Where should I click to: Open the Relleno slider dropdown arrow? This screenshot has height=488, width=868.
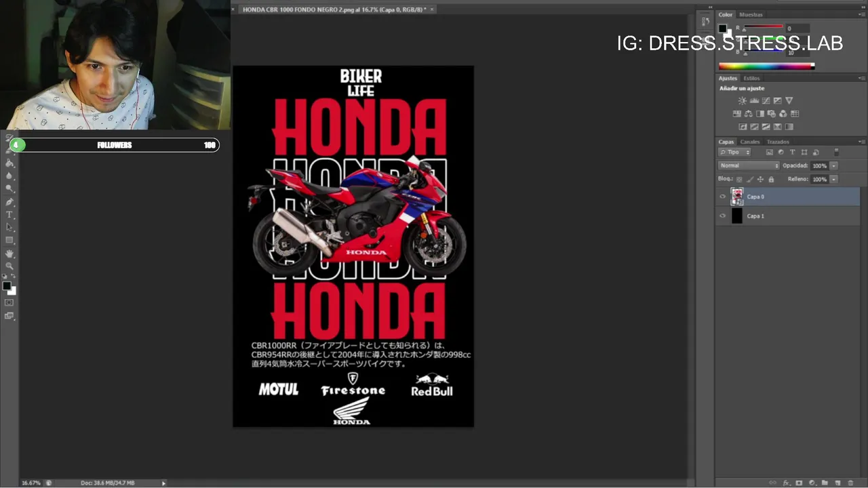point(833,180)
